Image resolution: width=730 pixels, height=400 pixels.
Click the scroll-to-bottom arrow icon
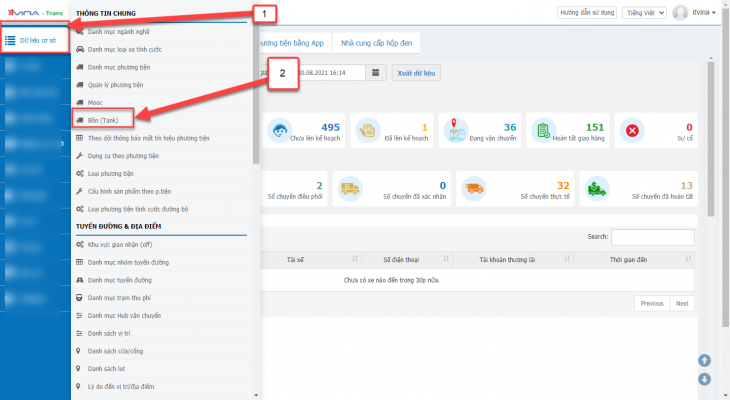pos(705,379)
